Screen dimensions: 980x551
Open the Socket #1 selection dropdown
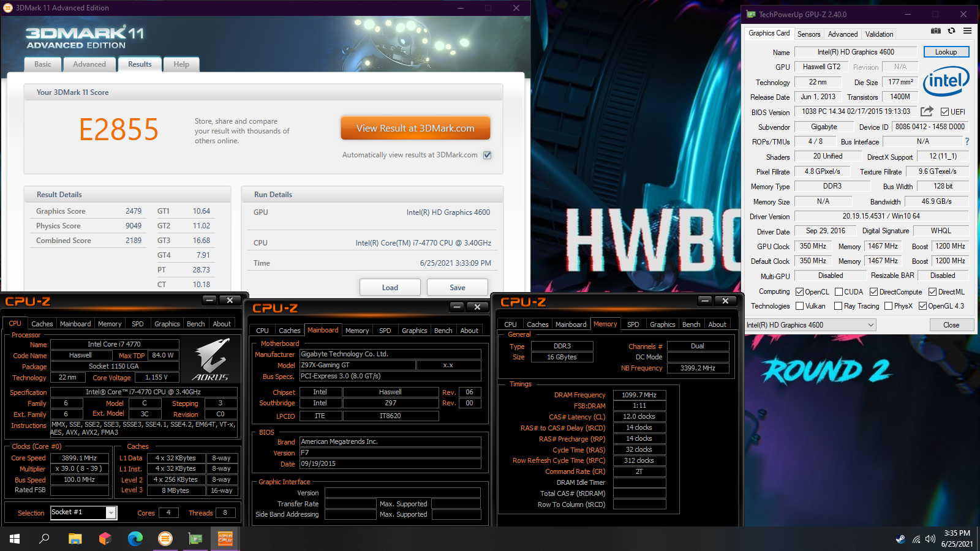pos(83,512)
